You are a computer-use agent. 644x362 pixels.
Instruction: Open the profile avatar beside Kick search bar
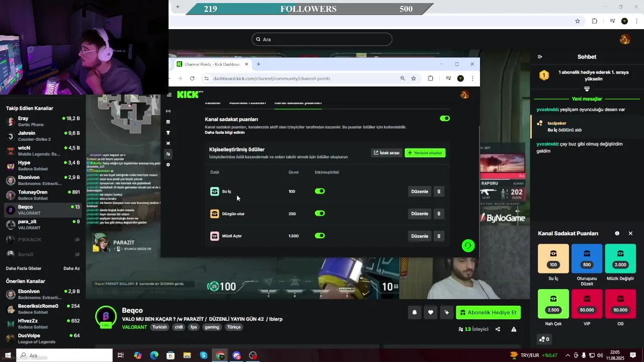click(625, 39)
